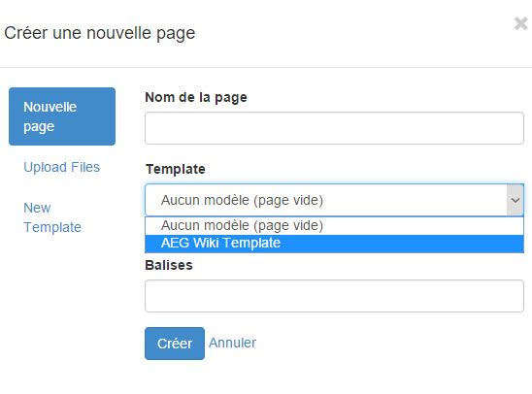Click into the Nom de la page field
Image resolution: width=532 pixels, height=394 pixels.
click(334, 128)
